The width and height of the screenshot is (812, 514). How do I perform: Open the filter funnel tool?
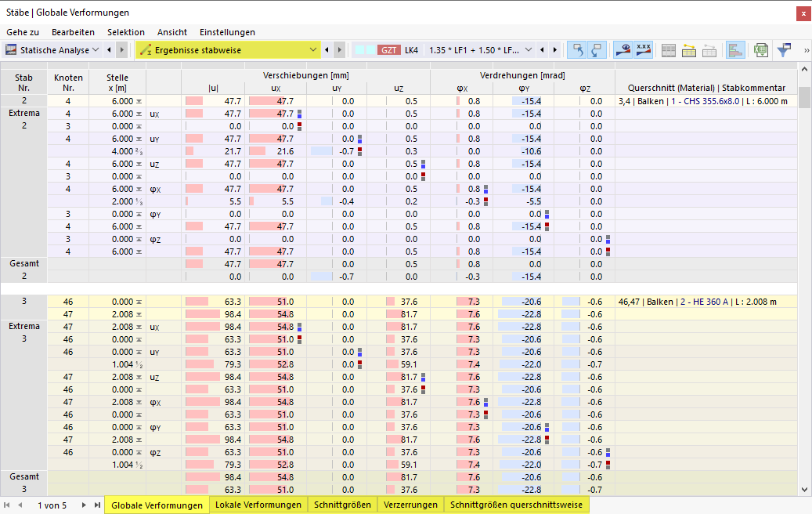coord(784,50)
